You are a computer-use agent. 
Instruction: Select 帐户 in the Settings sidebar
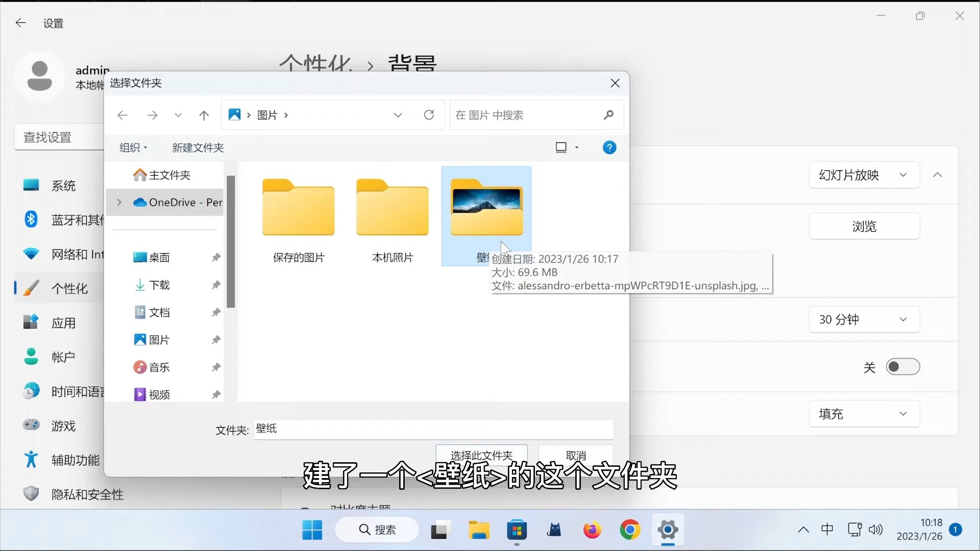point(63,357)
